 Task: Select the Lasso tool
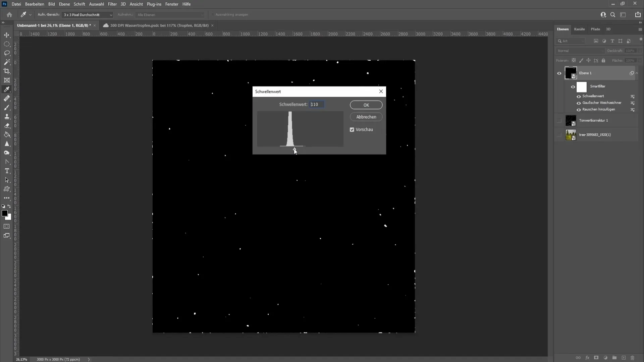point(7,53)
